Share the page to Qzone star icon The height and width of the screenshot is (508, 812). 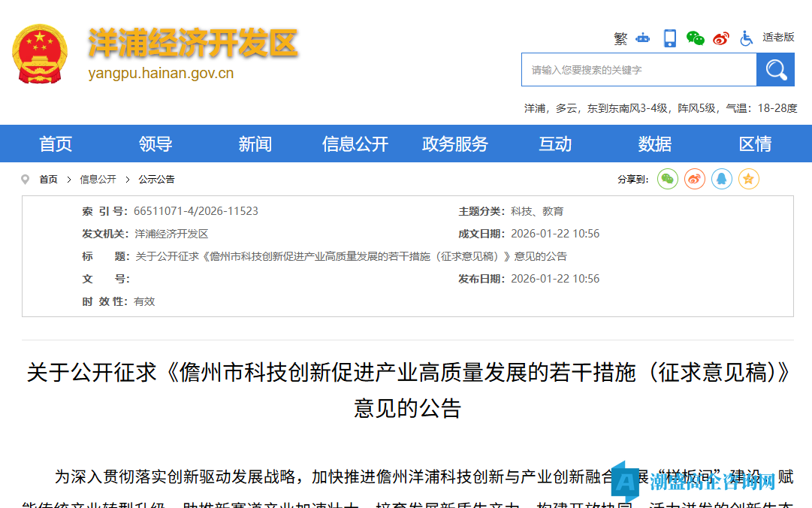[x=748, y=179]
